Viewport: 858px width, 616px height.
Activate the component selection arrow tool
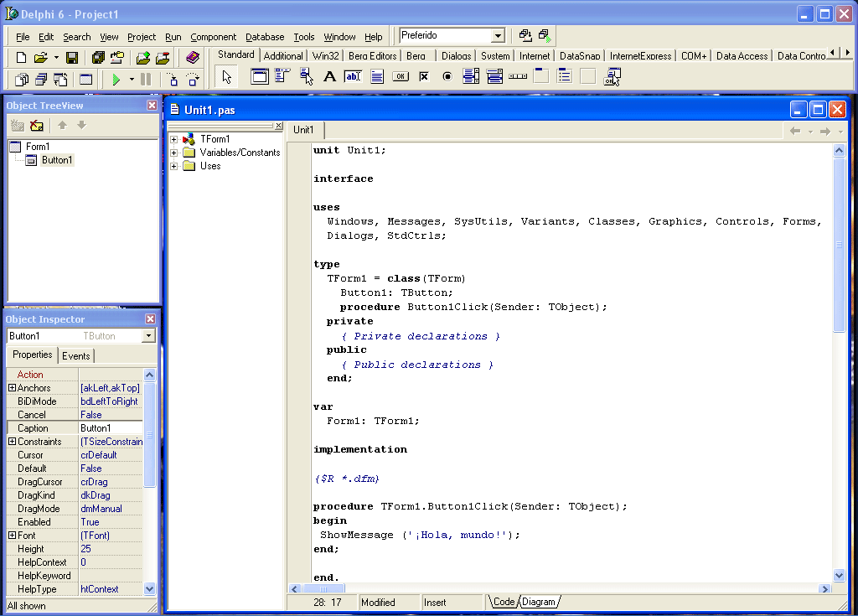pos(226,76)
